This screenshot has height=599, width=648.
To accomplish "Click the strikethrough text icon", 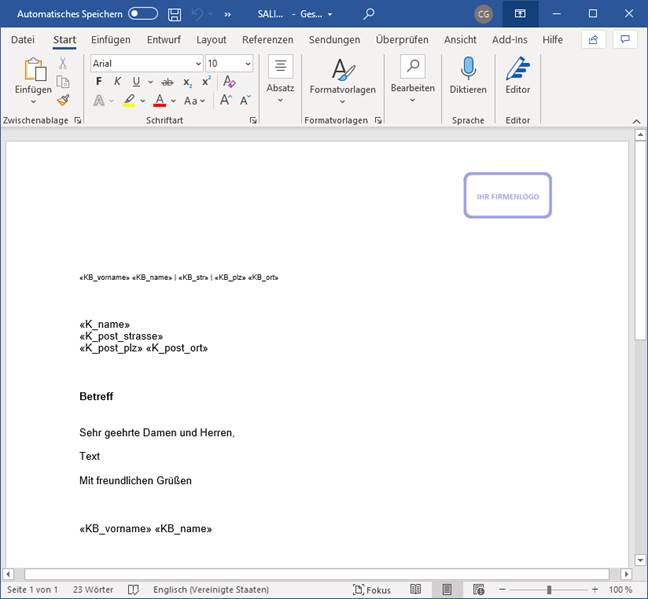I will point(167,82).
